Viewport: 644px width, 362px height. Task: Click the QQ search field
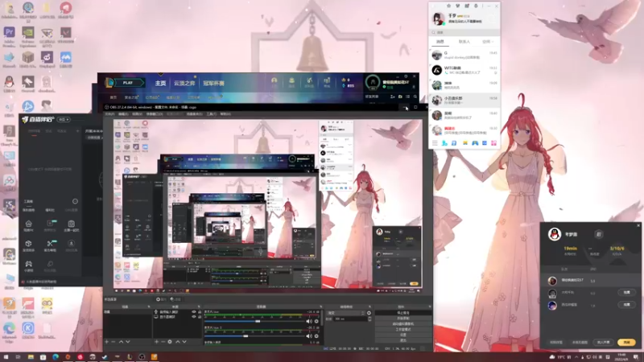pyautogui.click(x=464, y=32)
